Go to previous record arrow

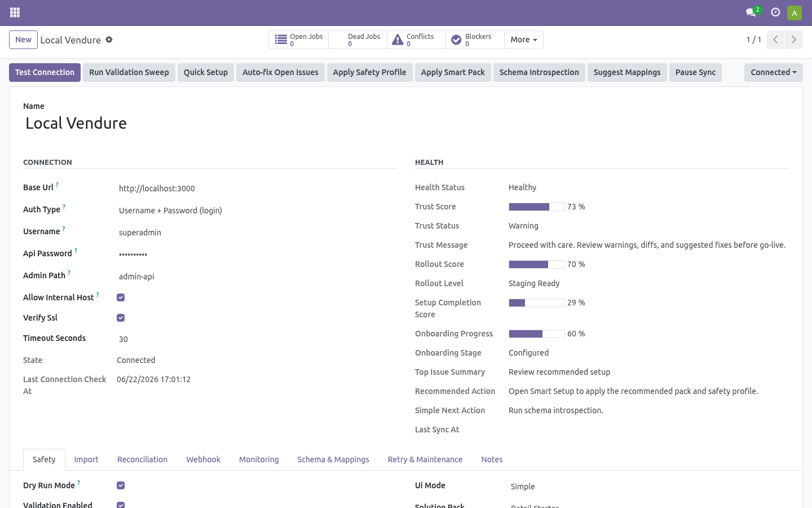(x=775, y=40)
